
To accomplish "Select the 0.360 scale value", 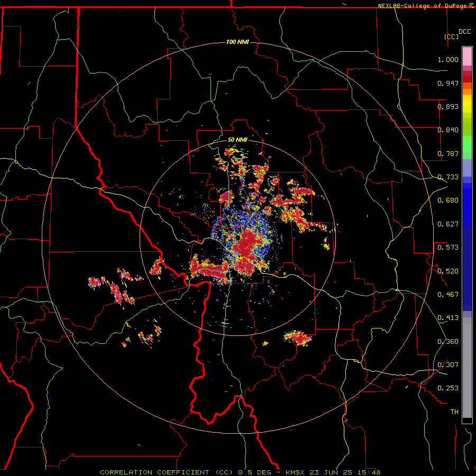I will tap(448, 342).
